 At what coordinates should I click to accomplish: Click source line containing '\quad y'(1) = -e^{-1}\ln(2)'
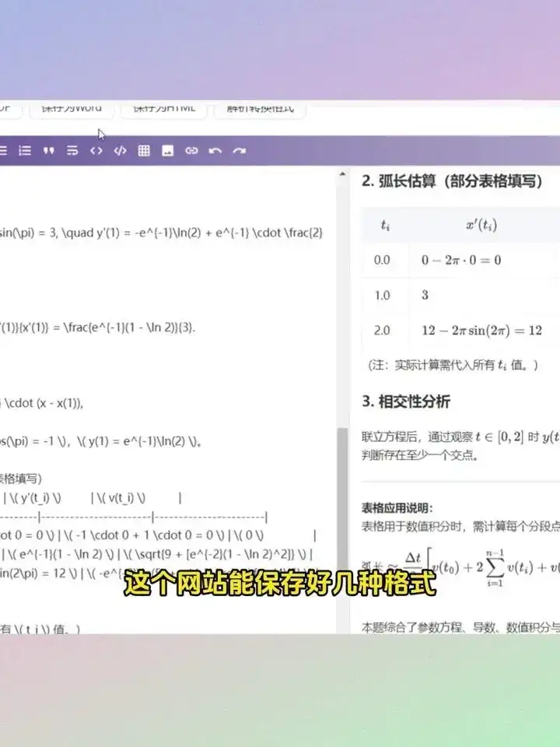pos(161,233)
